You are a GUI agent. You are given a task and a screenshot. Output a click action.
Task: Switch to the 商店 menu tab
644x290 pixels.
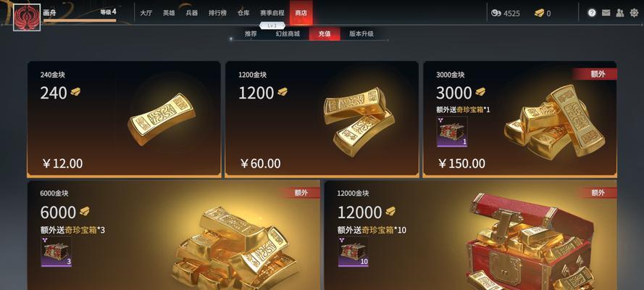[301, 13]
